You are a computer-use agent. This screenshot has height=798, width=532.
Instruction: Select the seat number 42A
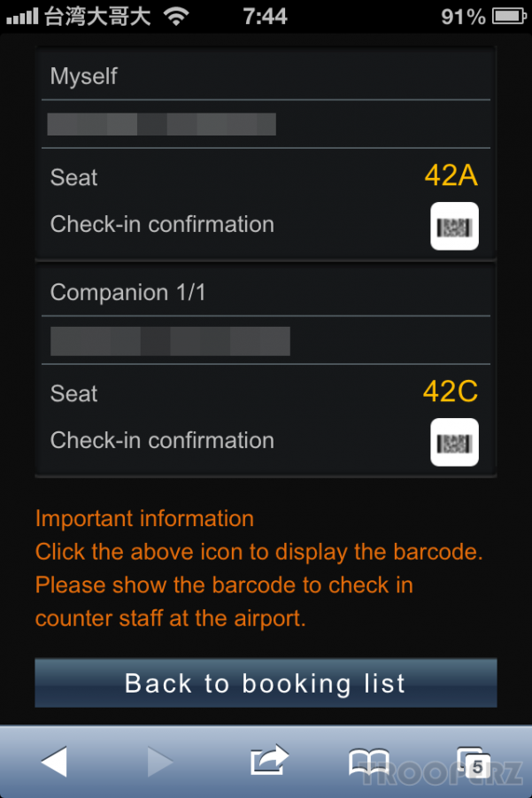451,175
